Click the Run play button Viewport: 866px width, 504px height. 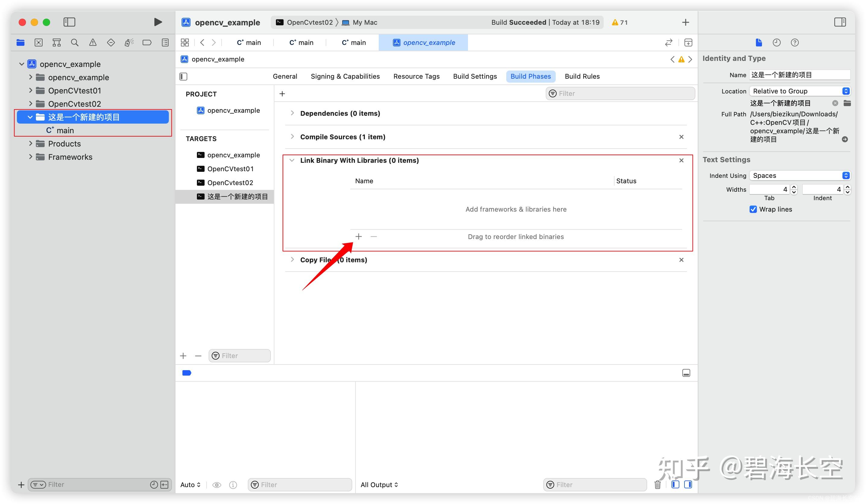click(158, 22)
